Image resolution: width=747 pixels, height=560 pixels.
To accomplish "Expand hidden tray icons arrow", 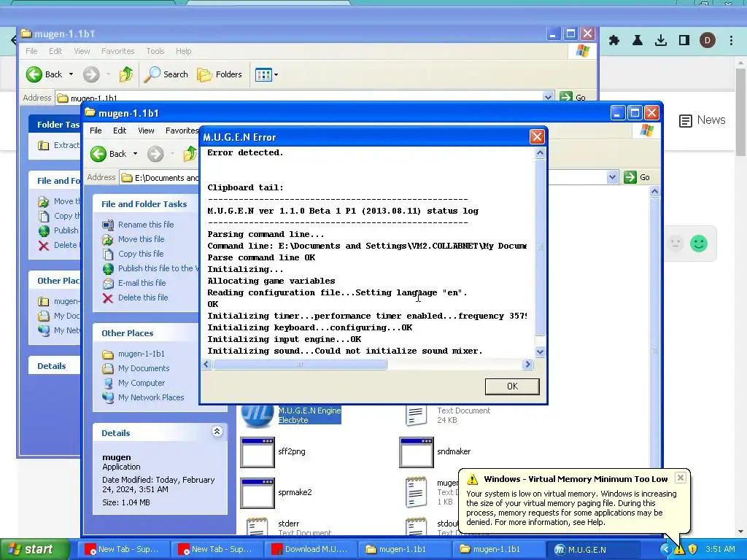I will click(x=665, y=549).
